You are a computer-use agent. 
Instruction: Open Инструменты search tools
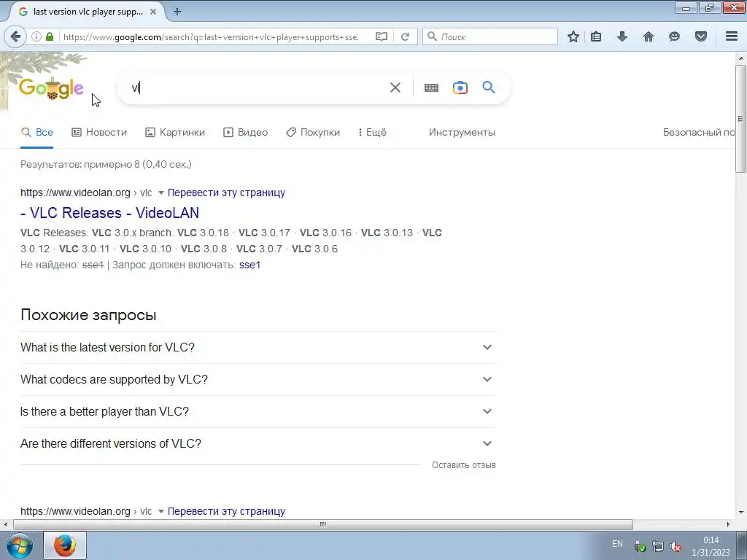point(462,133)
